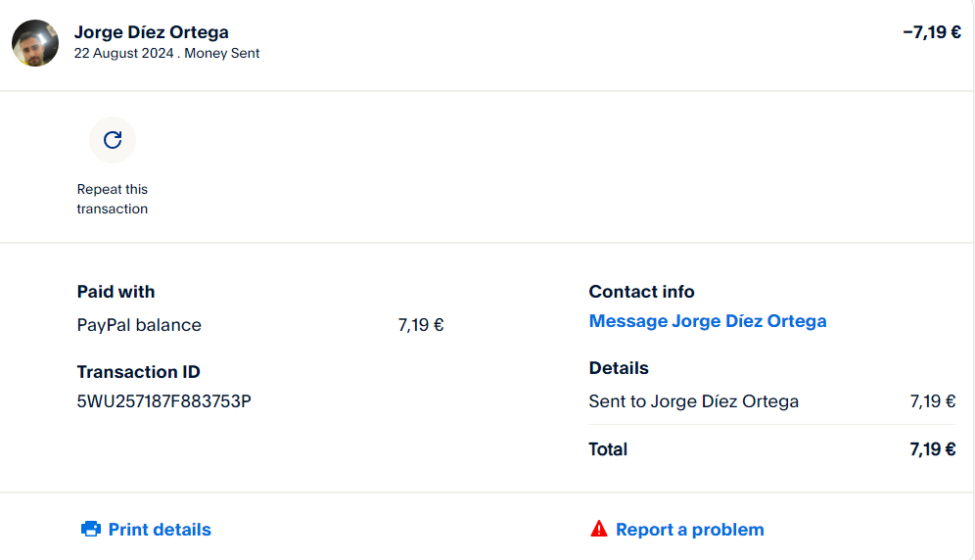Image resolution: width=975 pixels, height=560 pixels.
Task: Click the −7,19 € amount in header
Action: point(931,32)
